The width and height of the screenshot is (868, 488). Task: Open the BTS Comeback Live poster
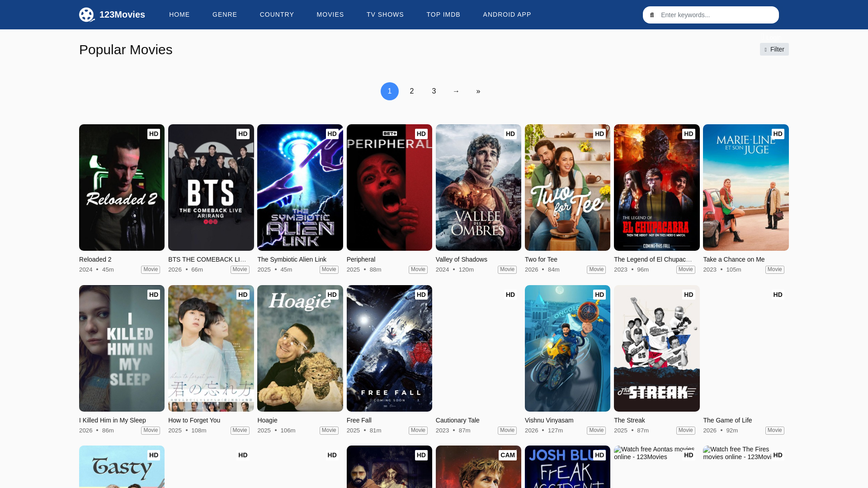point(211,188)
